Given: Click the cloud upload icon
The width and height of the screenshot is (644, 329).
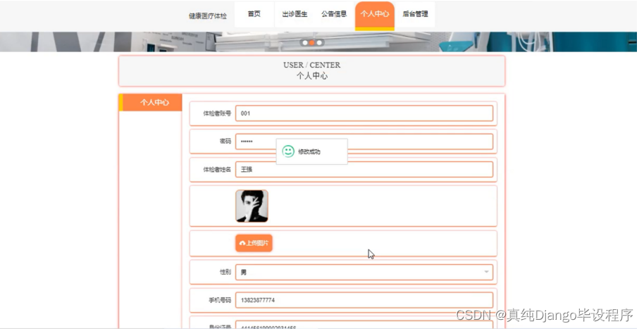Looking at the screenshot, I should (242, 243).
